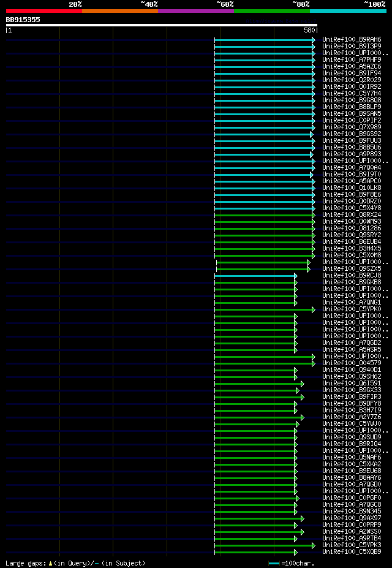Go to UniRef100_Q9SUD9 hit
392x568 pixels.
pos(352,437)
